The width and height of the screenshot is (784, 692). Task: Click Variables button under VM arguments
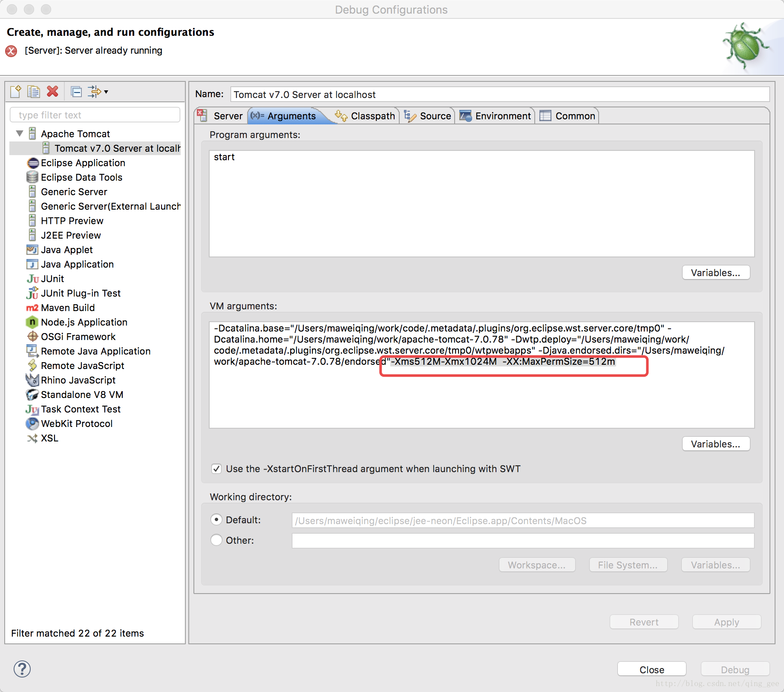pos(716,444)
